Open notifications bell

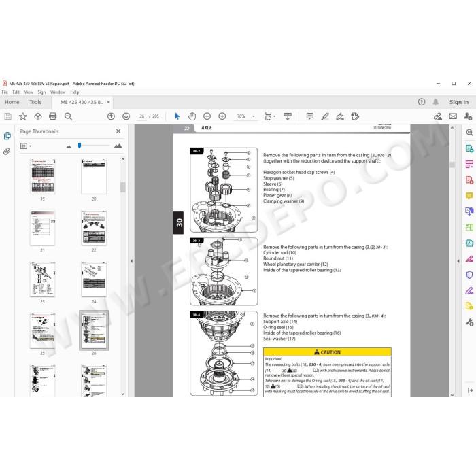click(436, 102)
